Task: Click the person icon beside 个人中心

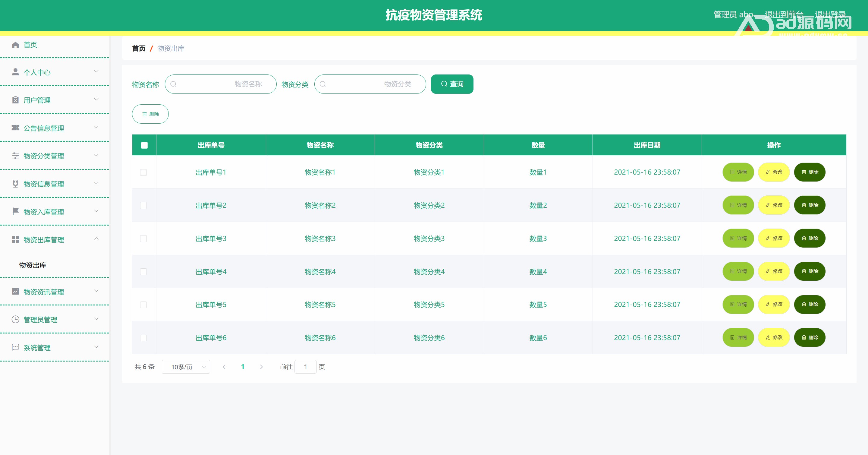Action: (15, 72)
